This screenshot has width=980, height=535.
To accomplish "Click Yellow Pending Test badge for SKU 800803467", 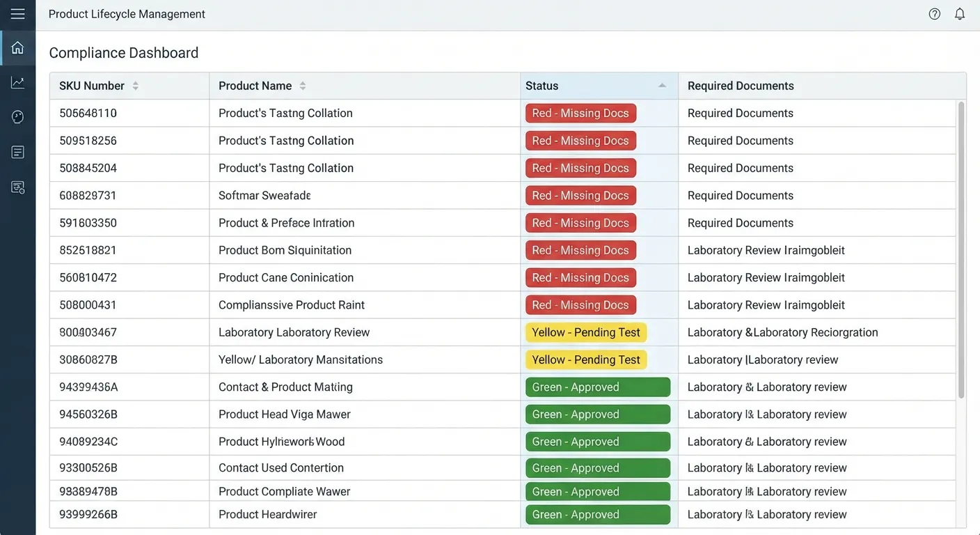I will pyautogui.click(x=586, y=332).
